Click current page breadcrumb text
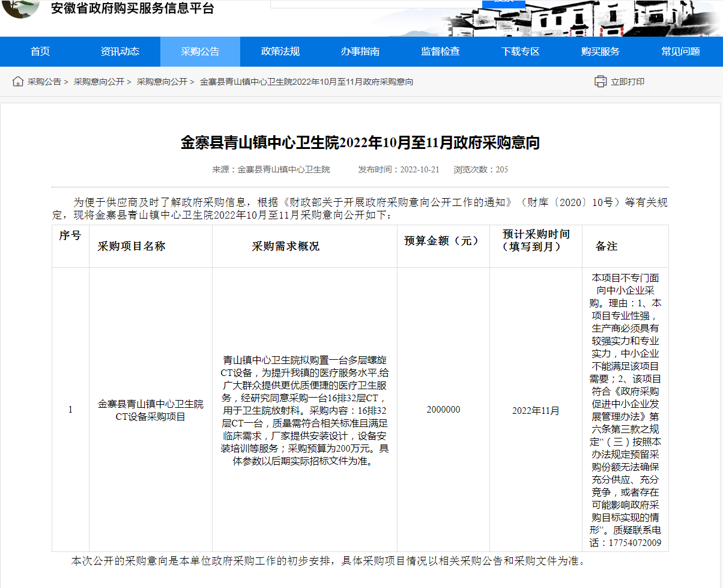 [x=306, y=82]
